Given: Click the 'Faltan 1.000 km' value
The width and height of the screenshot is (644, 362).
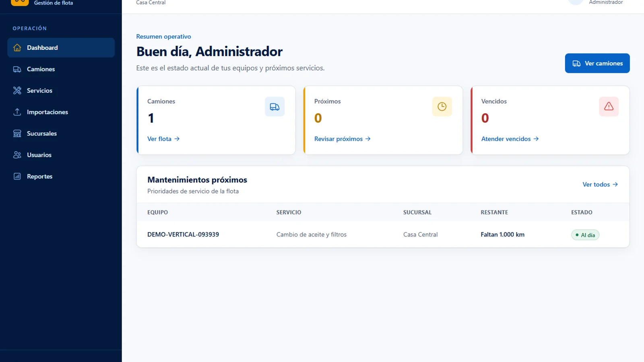Looking at the screenshot, I should [503, 234].
